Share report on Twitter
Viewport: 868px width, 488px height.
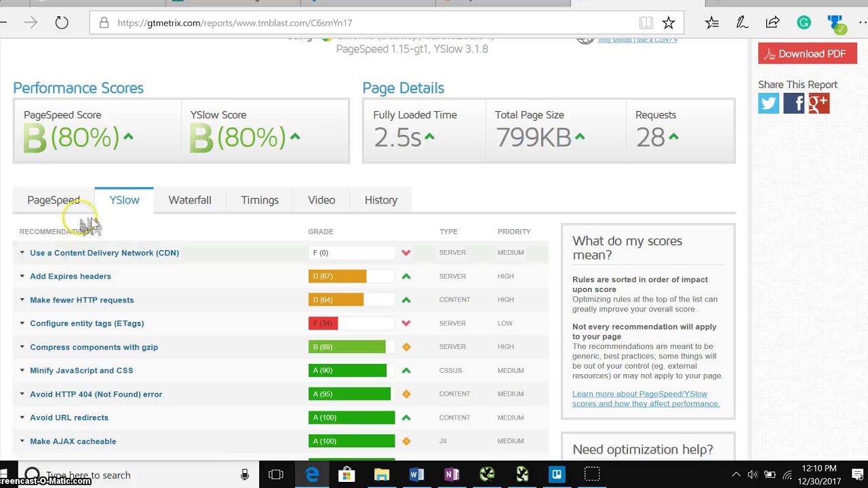pos(769,103)
